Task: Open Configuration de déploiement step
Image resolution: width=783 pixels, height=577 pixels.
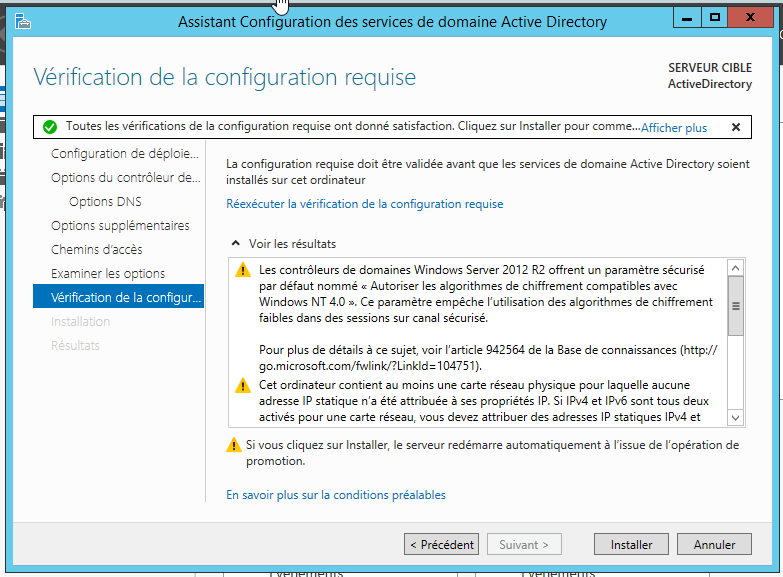Action: point(125,153)
